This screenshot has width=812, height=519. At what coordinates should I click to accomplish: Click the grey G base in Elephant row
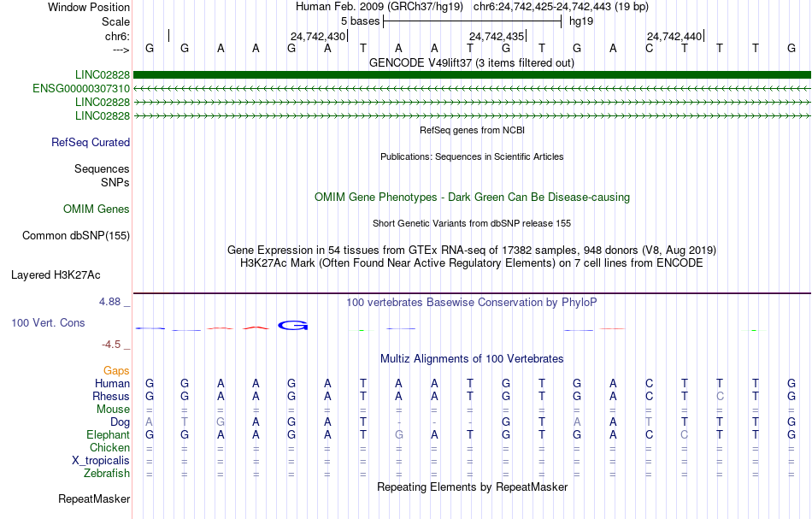click(399, 435)
